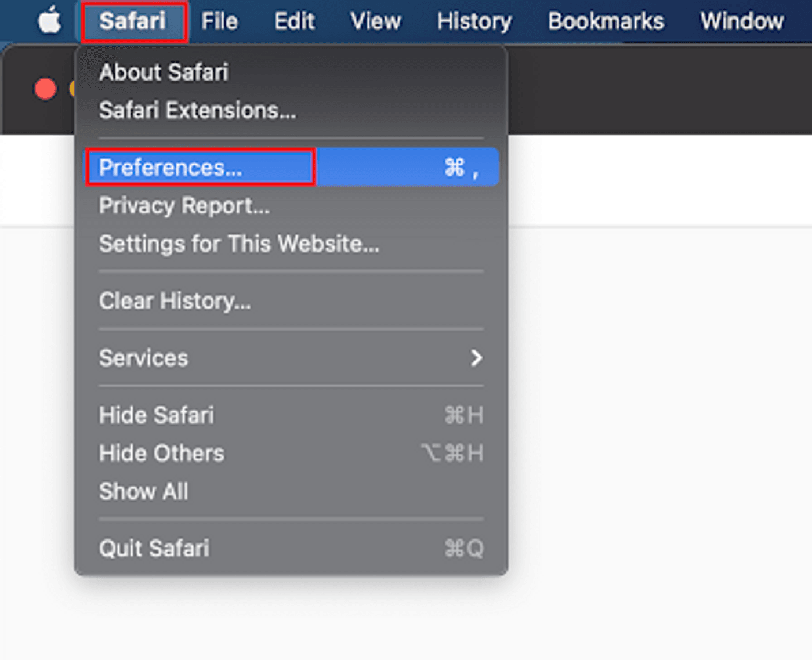Image resolution: width=812 pixels, height=660 pixels.
Task: Open Safari Extensions
Action: [x=198, y=111]
